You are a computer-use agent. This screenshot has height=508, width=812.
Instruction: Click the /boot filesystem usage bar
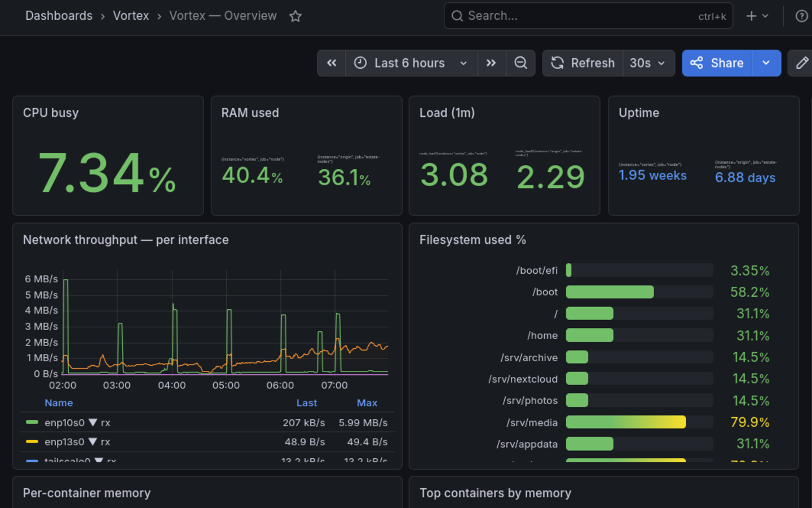[639, 292]
